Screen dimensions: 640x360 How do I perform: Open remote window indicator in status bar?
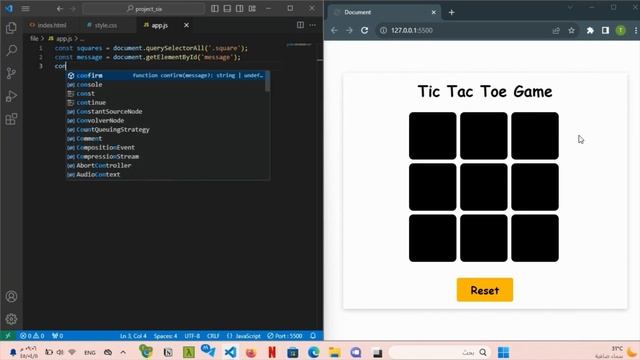(8, 336)
